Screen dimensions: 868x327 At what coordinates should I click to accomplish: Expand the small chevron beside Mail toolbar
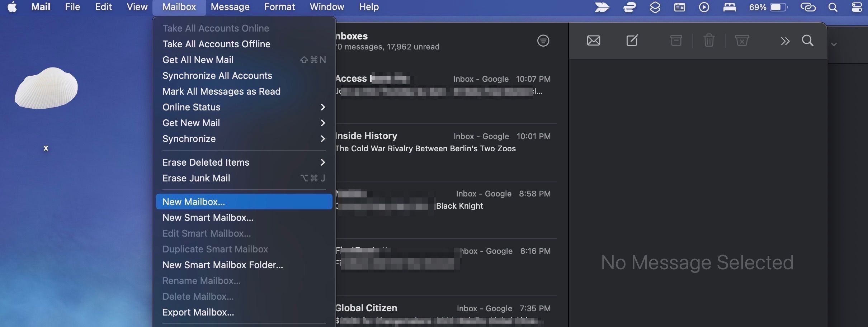pyautogui.click(x=834, y=44)
